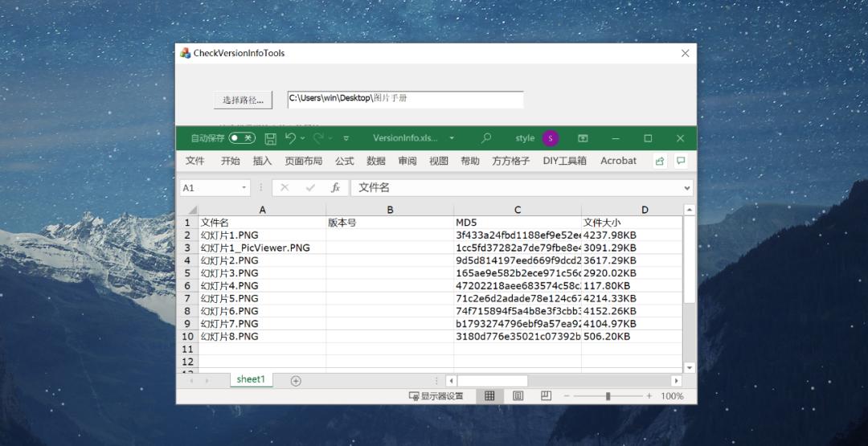This screenshot has width=868, height=446.
Task: Click horizontal scrollbar right arrow
Action: (677, 381)
